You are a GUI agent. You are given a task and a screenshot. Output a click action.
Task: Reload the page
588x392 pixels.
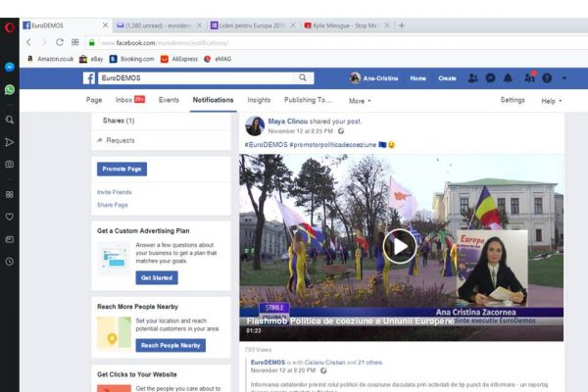(x=59, y=42)
